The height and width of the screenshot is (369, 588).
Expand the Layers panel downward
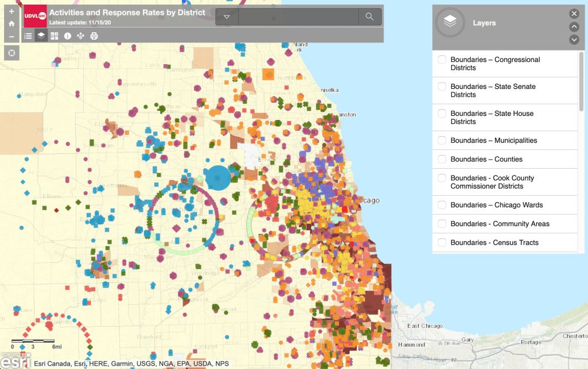574,40
